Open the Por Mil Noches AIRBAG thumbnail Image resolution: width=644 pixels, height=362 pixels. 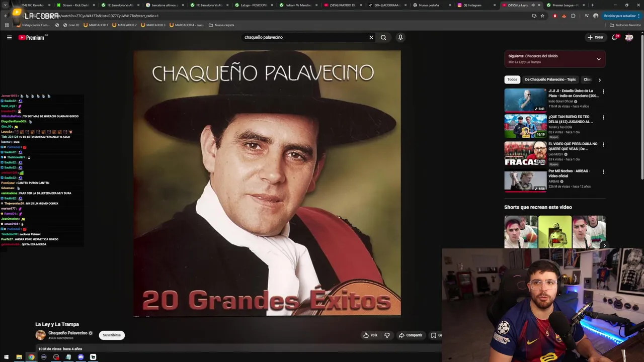[x=525, y=180]
